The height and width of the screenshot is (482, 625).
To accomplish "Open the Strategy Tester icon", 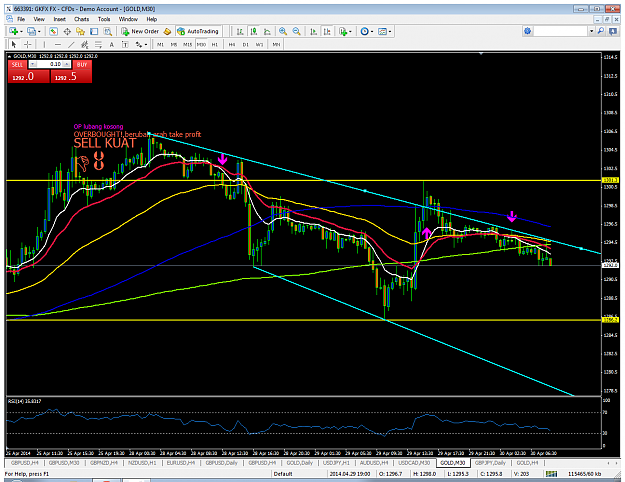I will pos(108,31).
